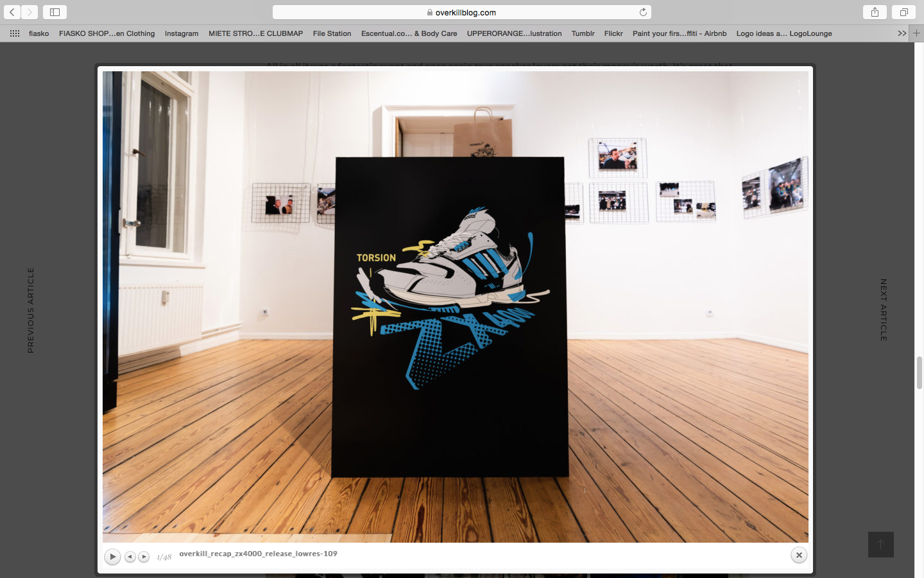This screenshot has height=578, width=924.
Task: Click the NEXT ARTICLE vertical link
Action: [884, 310]
